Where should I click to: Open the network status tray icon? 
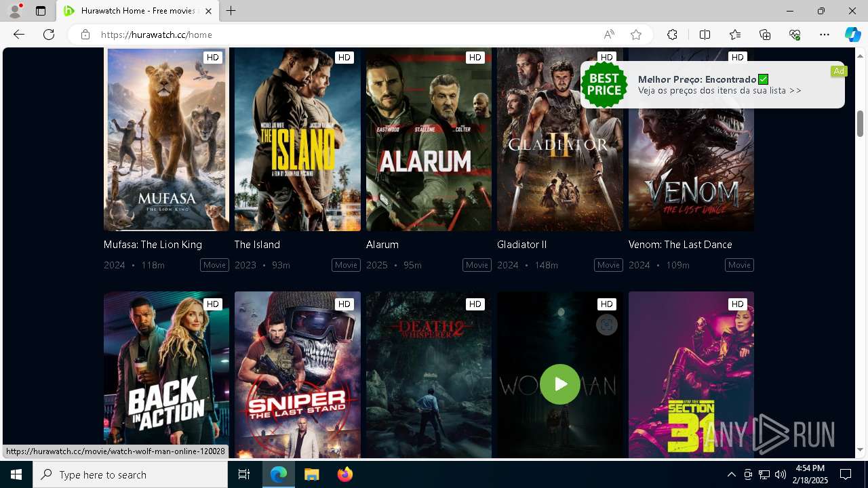(764, 474)
